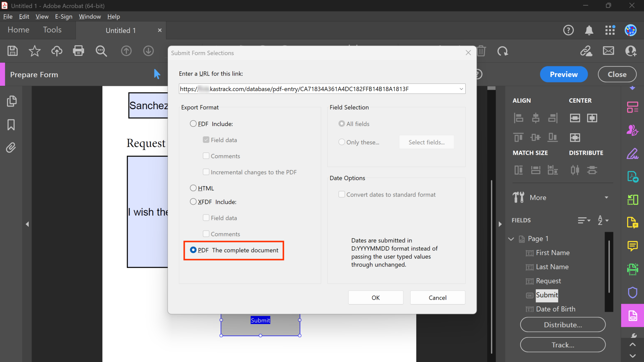Collapse the left pane arrow
Image resolution: width=644 pixels, height=362 pixels.
coord(27,224)
